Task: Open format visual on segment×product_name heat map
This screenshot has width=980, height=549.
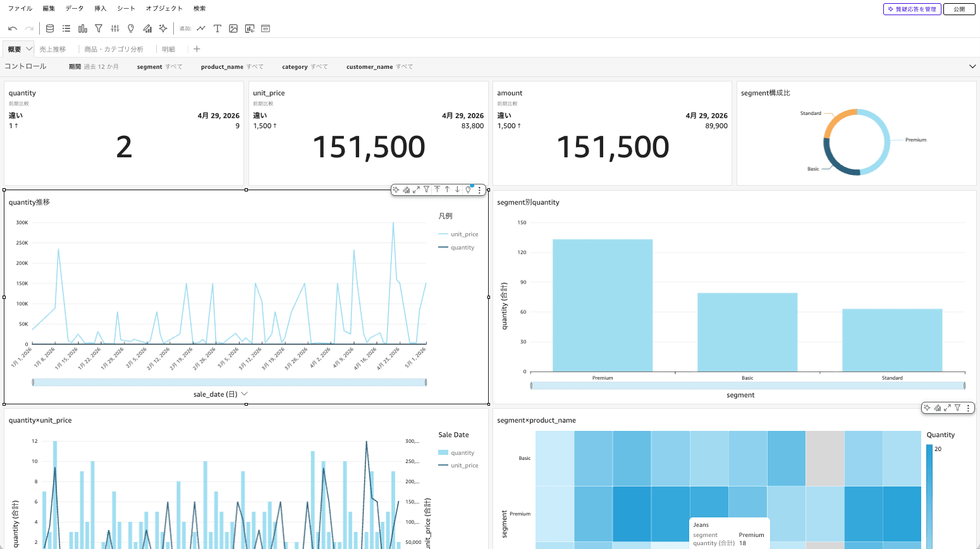Action: tap(937, 408)
